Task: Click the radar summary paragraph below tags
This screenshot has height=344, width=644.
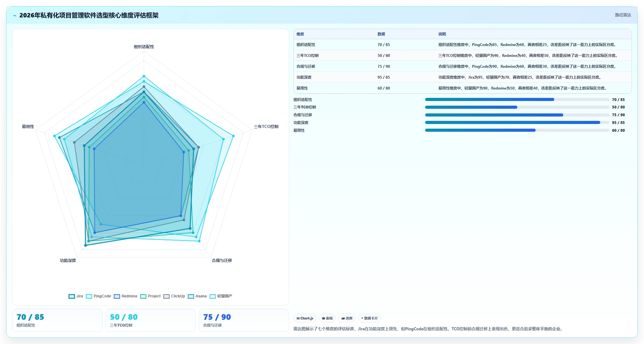Action: (429, 329)
